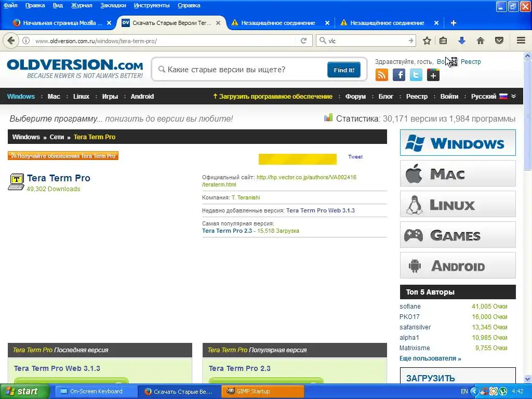Reload the page with the refresh icon
This screenshot has width=532, height=399.
(303, 41)
